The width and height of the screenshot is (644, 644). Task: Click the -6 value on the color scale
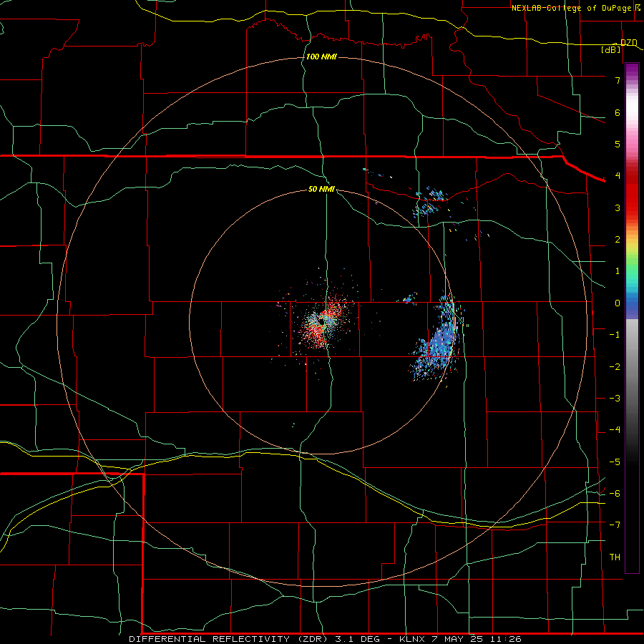click(615, 494)
